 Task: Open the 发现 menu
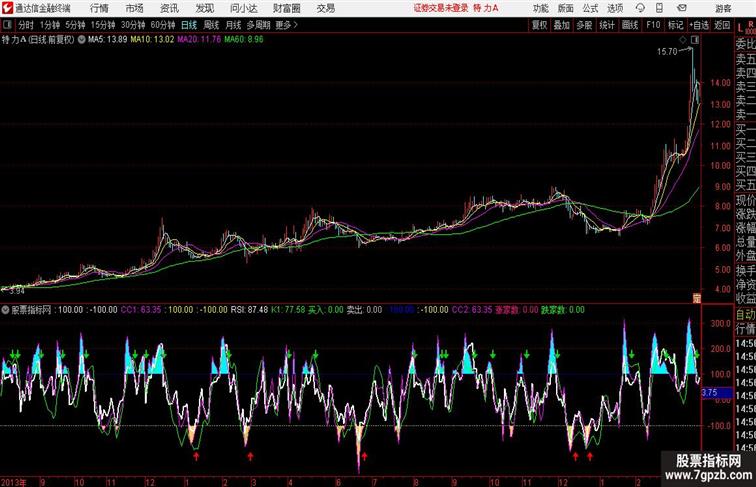pyautogui.click(x=204, y=8)
